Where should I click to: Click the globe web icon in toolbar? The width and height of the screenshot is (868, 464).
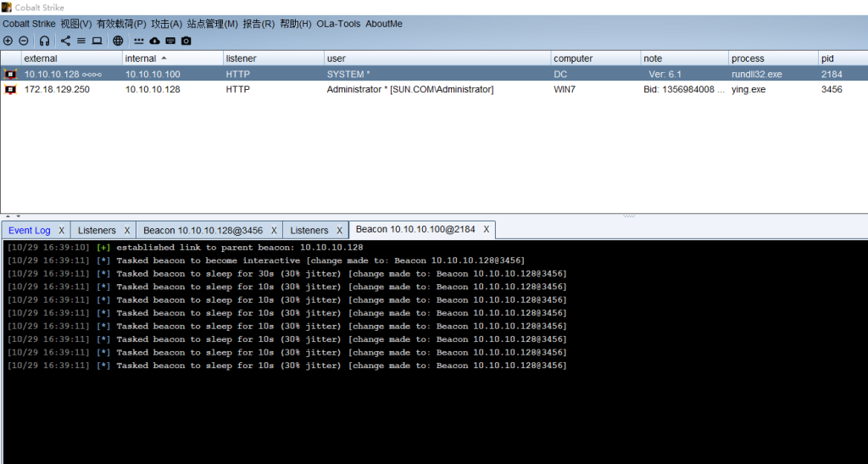[x=118, y=41]
